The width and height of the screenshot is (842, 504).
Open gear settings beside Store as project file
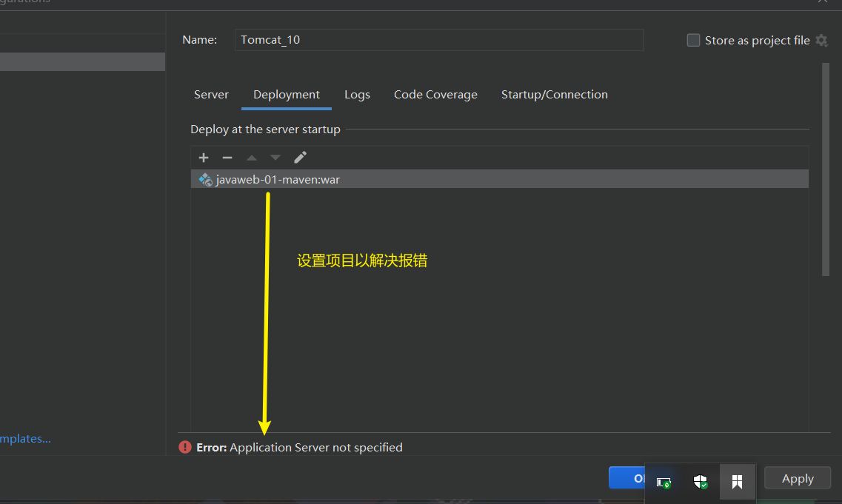821,40
